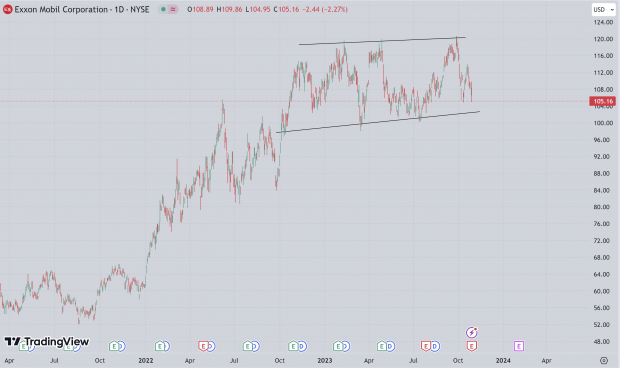Click the 88.00 price axis label
Screen dimensions: 620x368
click(x=603, y=174)
